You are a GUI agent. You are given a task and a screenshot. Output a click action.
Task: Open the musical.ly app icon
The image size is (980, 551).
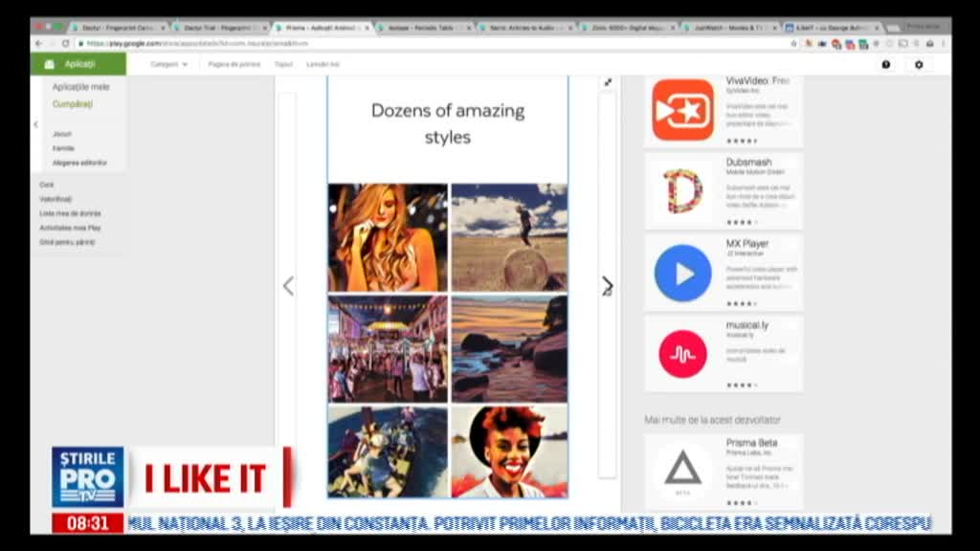click(681, 354)
